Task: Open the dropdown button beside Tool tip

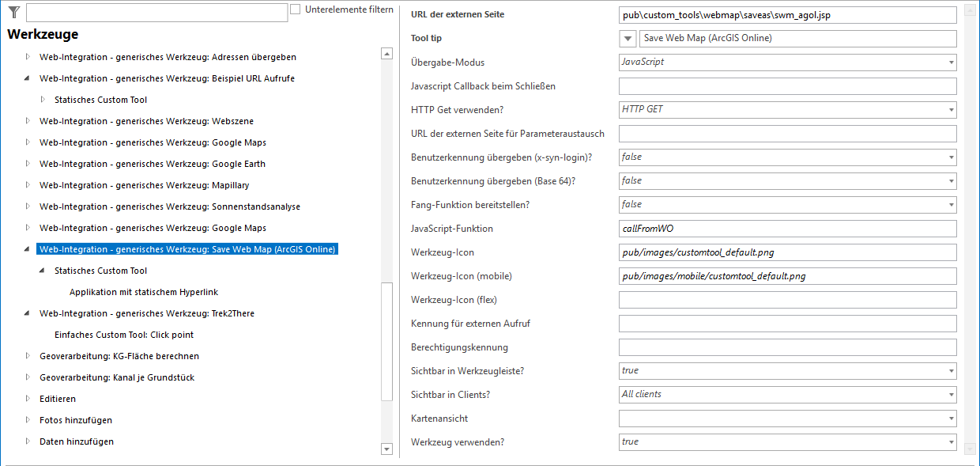Action: click(x=627, y=38)
